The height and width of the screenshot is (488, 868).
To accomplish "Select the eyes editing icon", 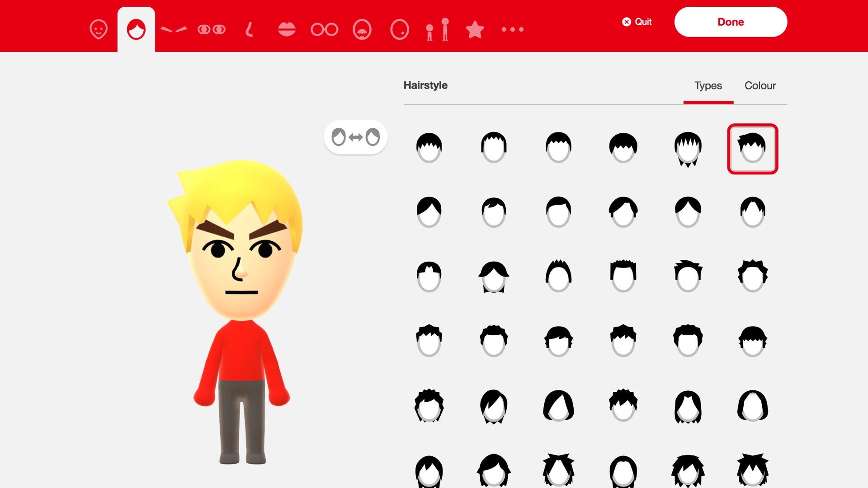I will pyautogui.click(x=211, y=29).
